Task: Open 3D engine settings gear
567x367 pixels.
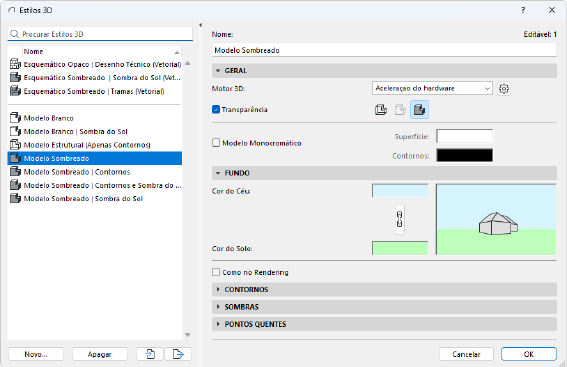Action: pos(504,89)
